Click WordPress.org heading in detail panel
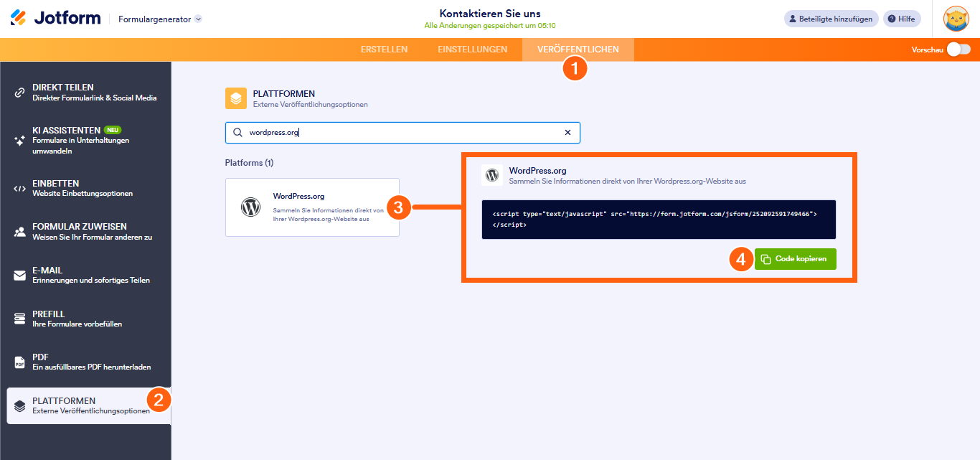 [537, 171]
